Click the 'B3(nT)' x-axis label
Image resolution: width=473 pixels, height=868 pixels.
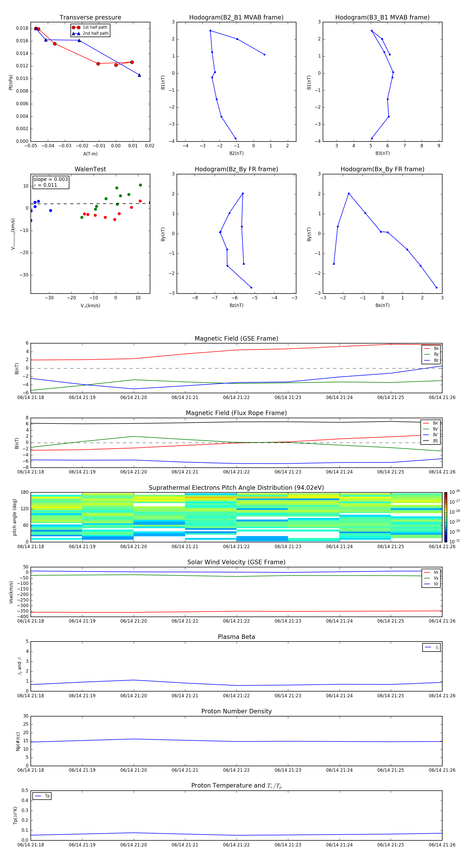(x=382, y=153)
